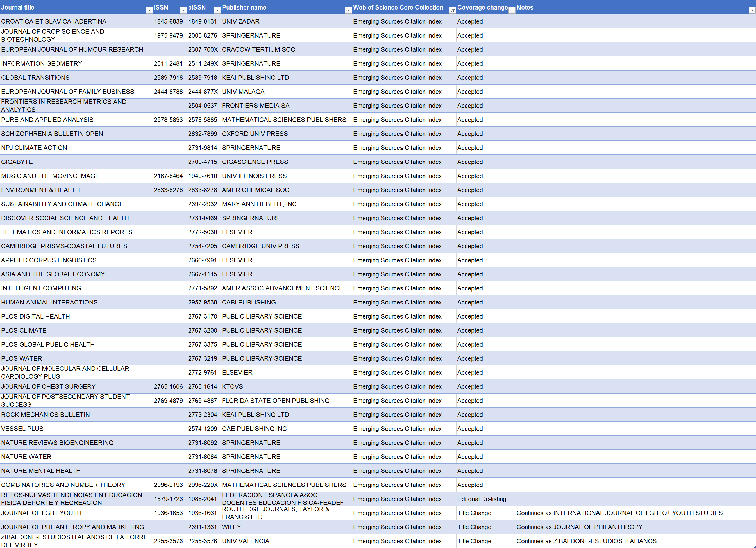Image resolution: width=756 pixels, height=548 pixels.
Task: Select Title Change cell for JOURNAL OF LGBT YOUTH
Action: point(486,513)
